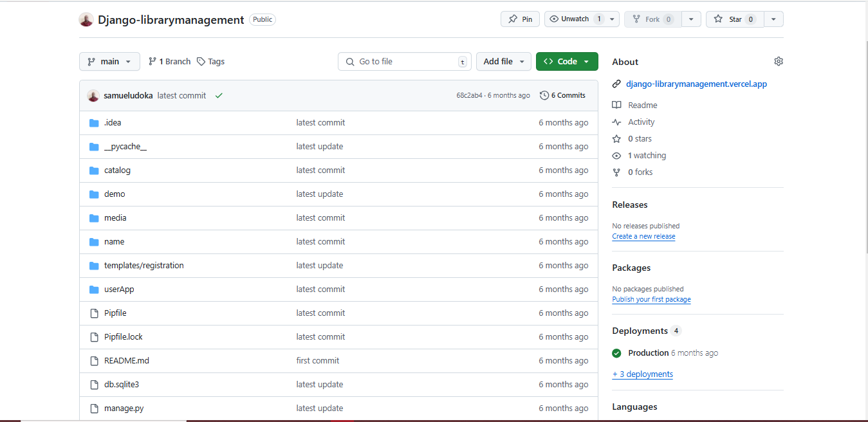
Task: Open the 1 Branch link
Action: 169,62
